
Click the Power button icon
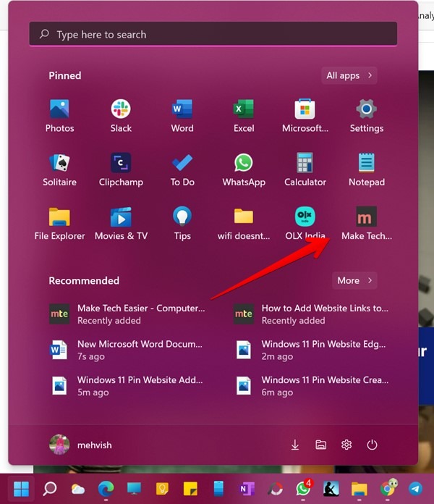click(372, 445)
